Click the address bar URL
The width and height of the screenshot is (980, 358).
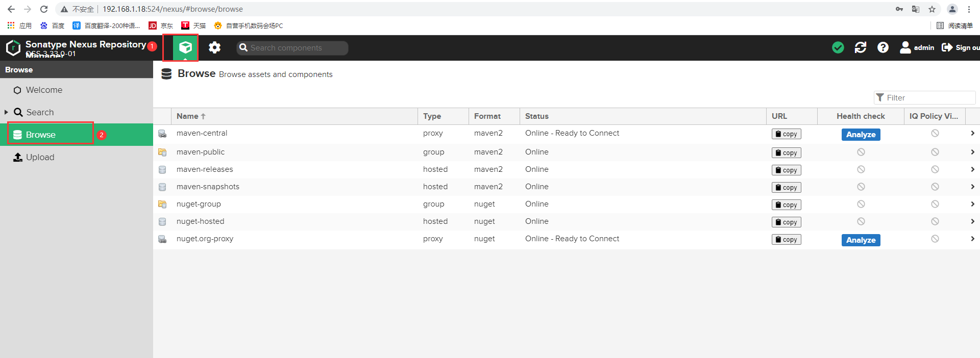173,9
